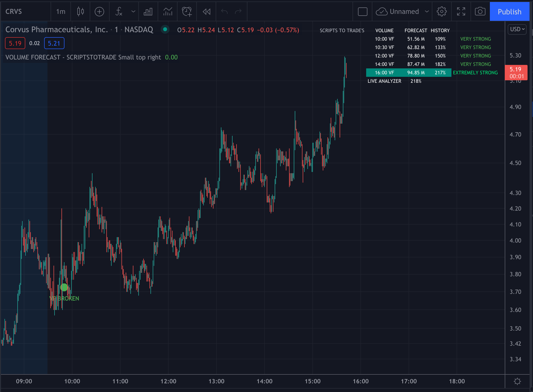Open chart settings gear icon
The image size is (533, 392).
click(442, 12)
